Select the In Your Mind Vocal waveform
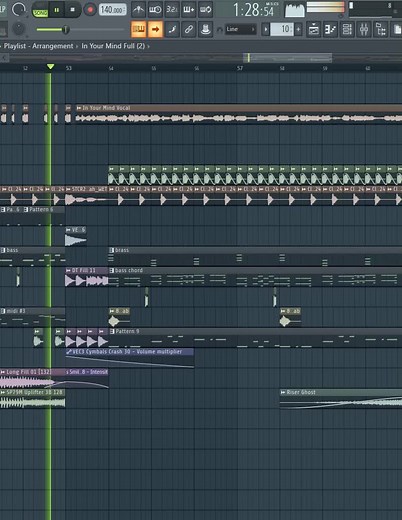The height and width of the screenshot is (520, 402). 238,118
